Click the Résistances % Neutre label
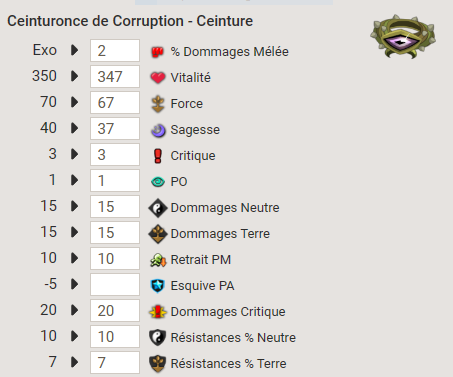 coord(233,338)
